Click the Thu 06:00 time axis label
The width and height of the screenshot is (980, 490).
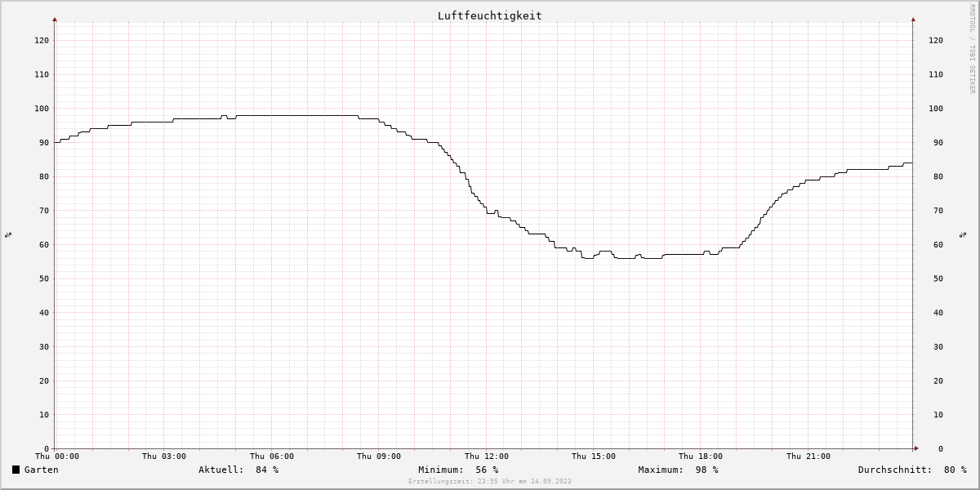click(272, 457)
